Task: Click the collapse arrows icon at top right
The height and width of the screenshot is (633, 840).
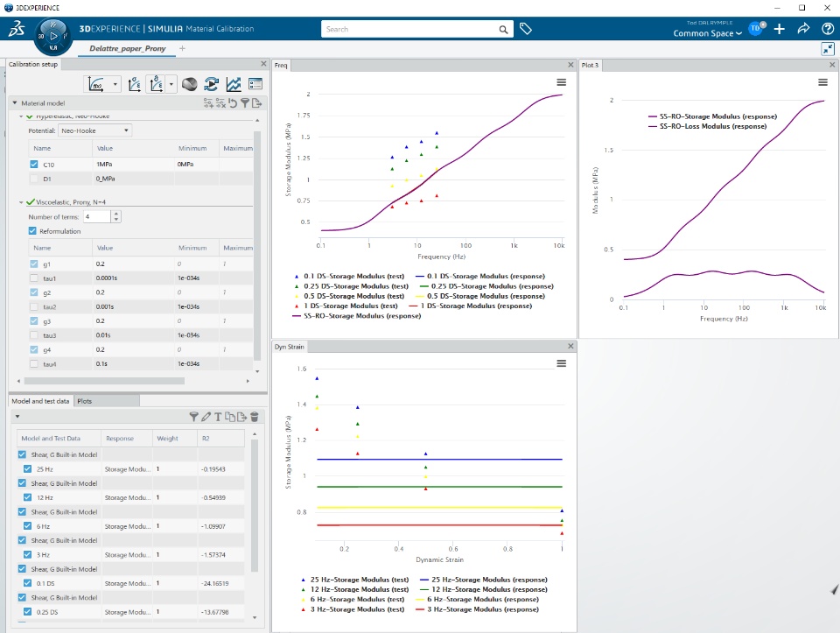Action: pyautogui.click(x=828, y=49)
